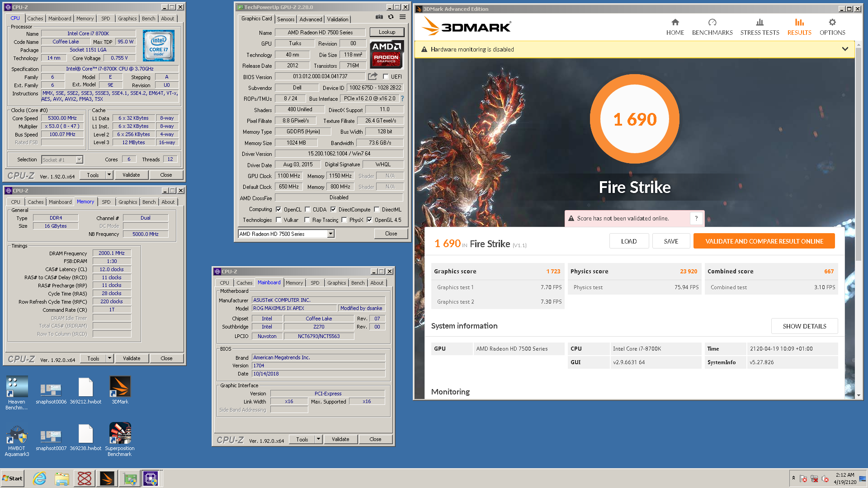Screen dimensions: 868x488
Task: Open the BENCHMARKS section in 3DMark
Action: pyautogui.click(x=712, y=27)
